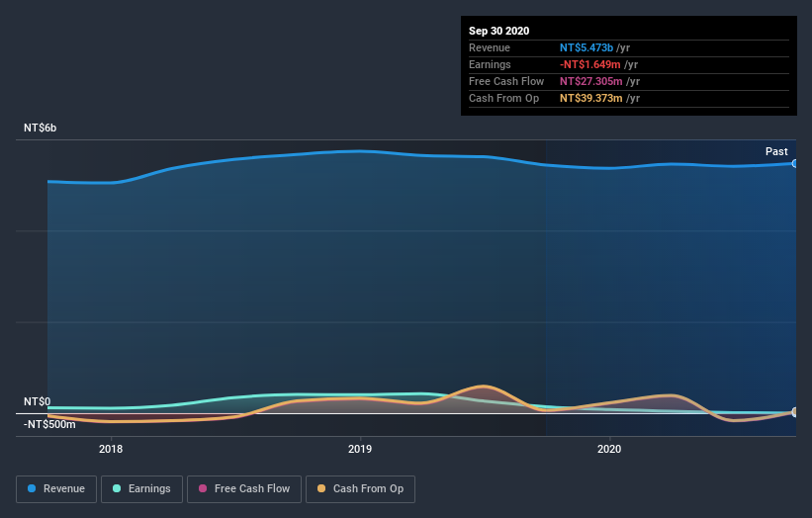
Task: Click the NT$6b y-axis label
Action: pyautogui.click(x=40, y=128)
